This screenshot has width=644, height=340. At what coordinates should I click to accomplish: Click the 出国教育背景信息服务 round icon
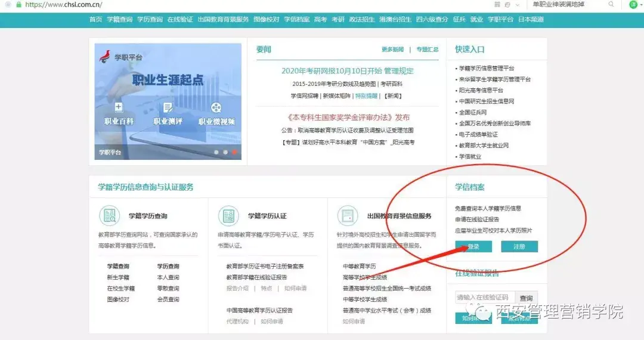(x=348, y=215)
